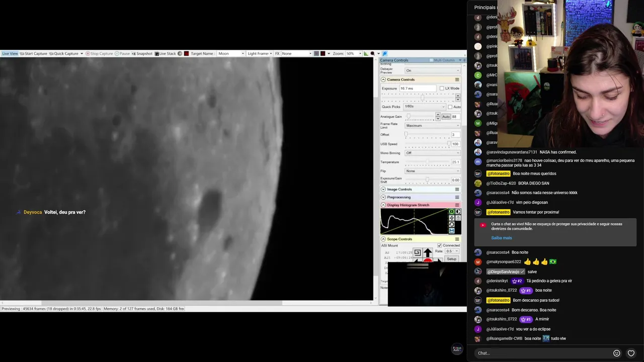Screen dimensions: 644x362
Task: Click the Stop Capture button
Action: coord(99,53)
